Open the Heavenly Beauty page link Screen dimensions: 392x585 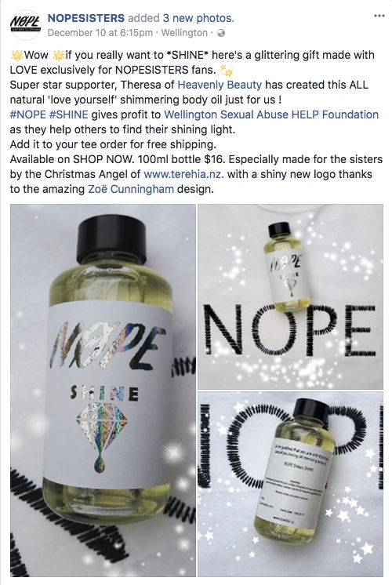click(x=220, y=85)
